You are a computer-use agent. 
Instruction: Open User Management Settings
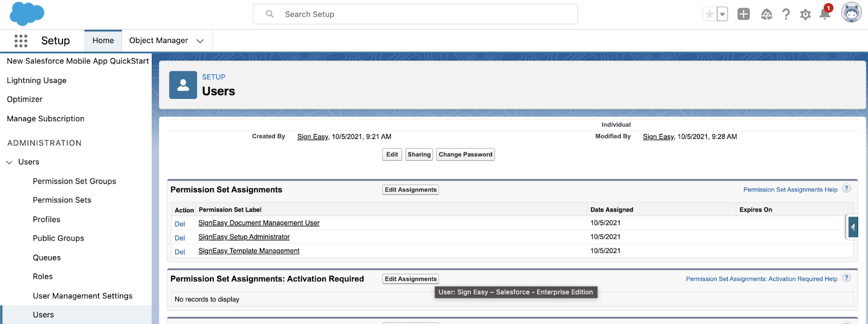pyautogui.click(x=82, y=296)
